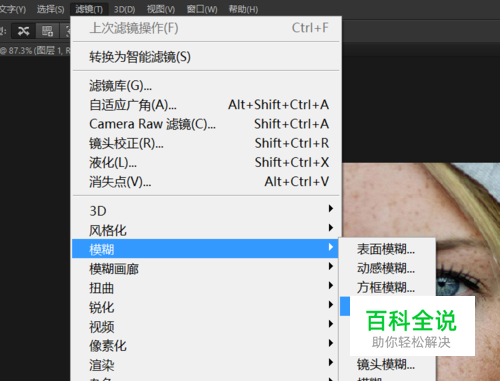The image size is (500, 381).
Task: Open the 帮助(H) menu
Action: tap(243, 9)
